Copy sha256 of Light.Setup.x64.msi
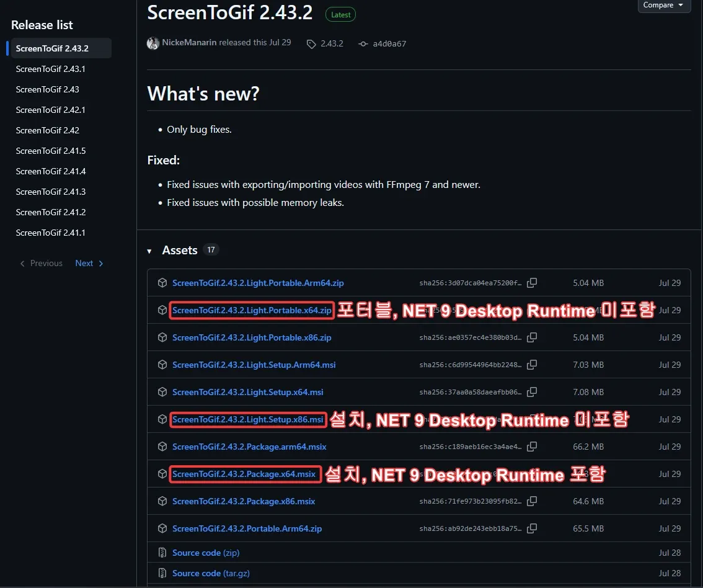Image resolution: width=703 pixels, height=588 pixels. 532,392
